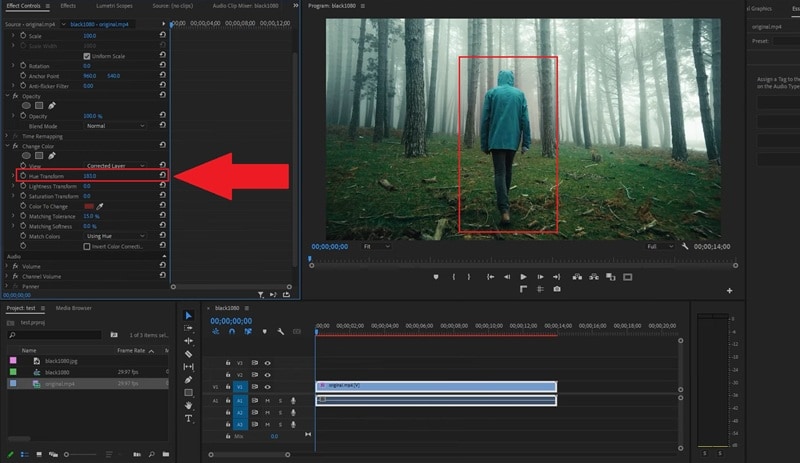This screenshot has width=800, height=463.
Task: Select the Type tool
Action: 188,419
